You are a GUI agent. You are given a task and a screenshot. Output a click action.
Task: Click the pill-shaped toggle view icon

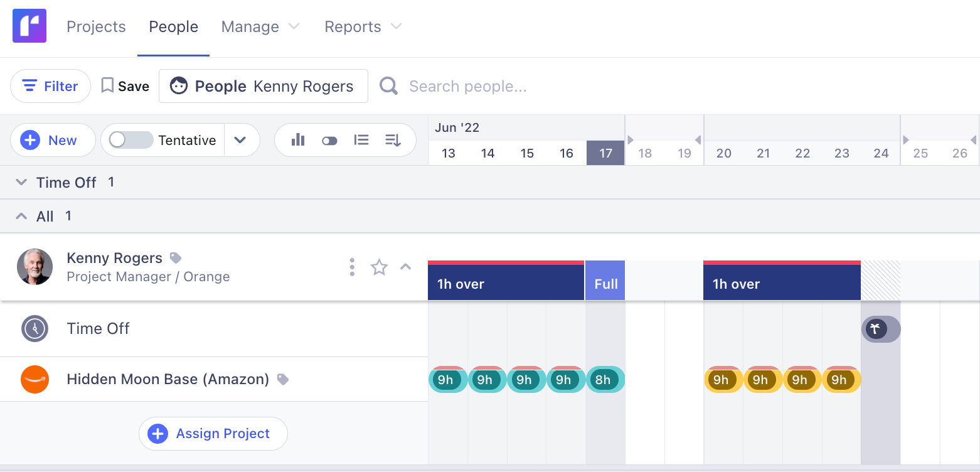329,141
